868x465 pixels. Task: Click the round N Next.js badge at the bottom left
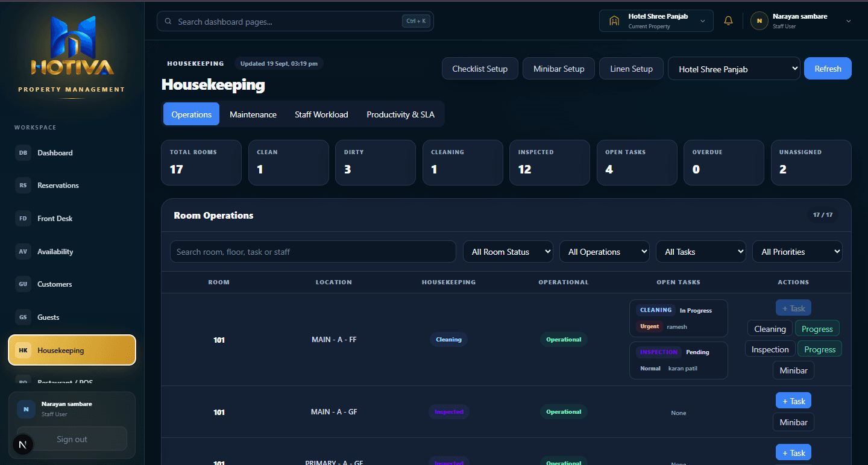23,445
